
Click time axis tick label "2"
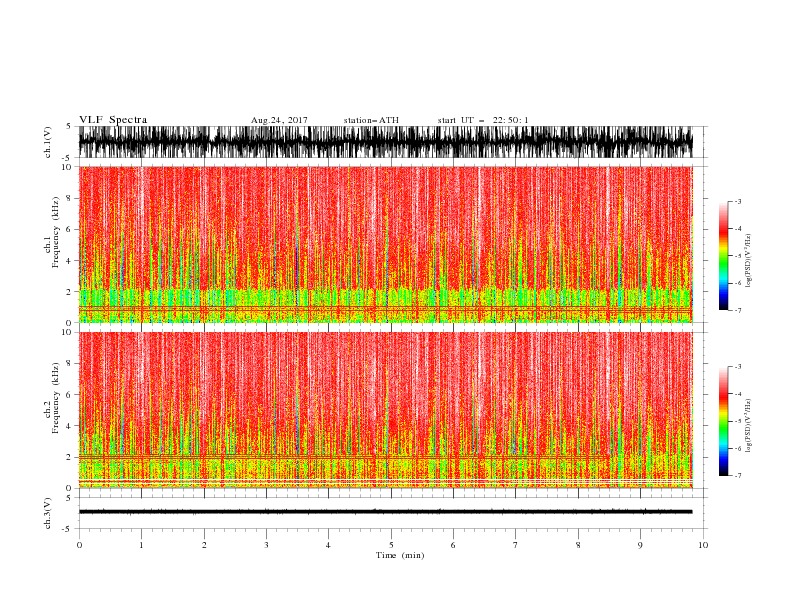tap(204, 545)
